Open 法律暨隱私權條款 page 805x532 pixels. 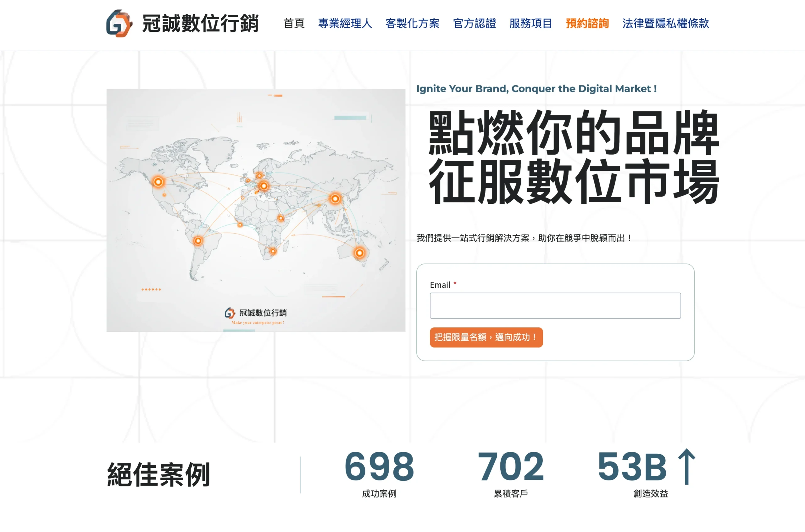click(x=666, y=23)
